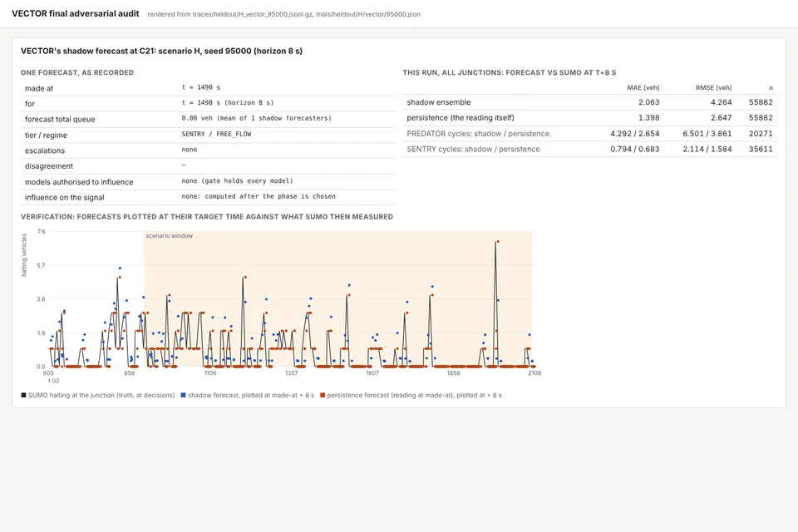Click the 'VERIFICATION: FORECASTS PLOTTED' section heading
Image resolution: width=798 pixels, height=532 pixels.
[207, 217]
